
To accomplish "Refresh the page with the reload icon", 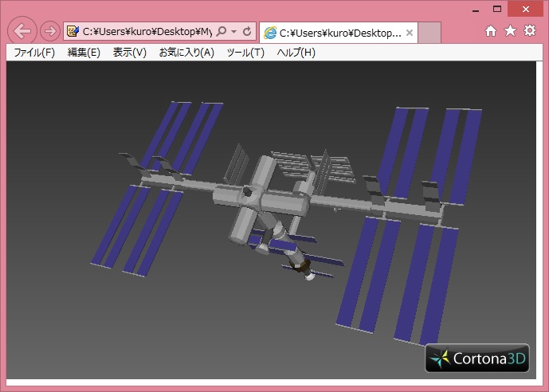I will (x=247, y=32).
